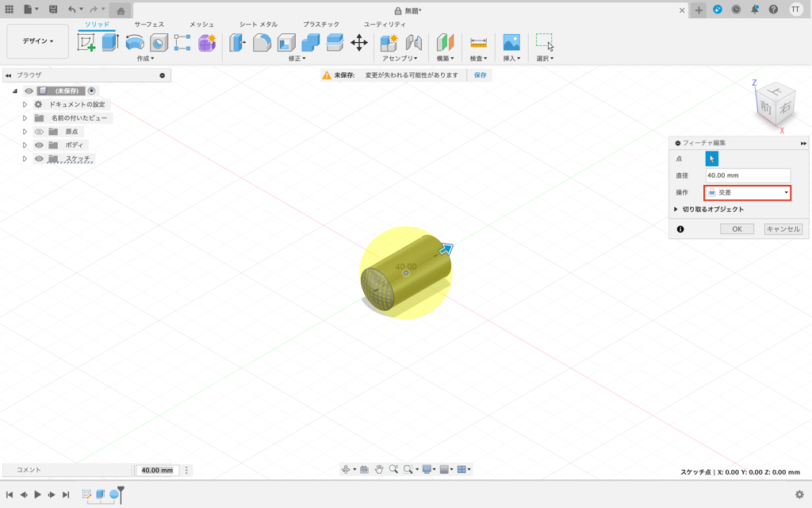Open the 操作 dropdown showing 交差

[747, 193]
